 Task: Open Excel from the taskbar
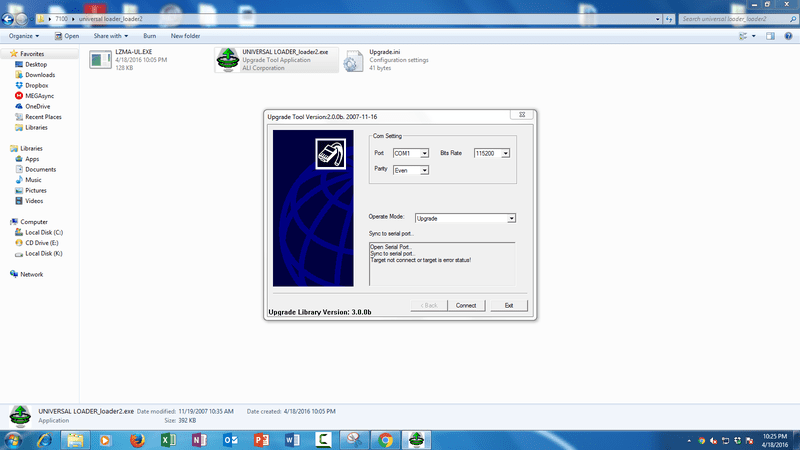point(168,440)
